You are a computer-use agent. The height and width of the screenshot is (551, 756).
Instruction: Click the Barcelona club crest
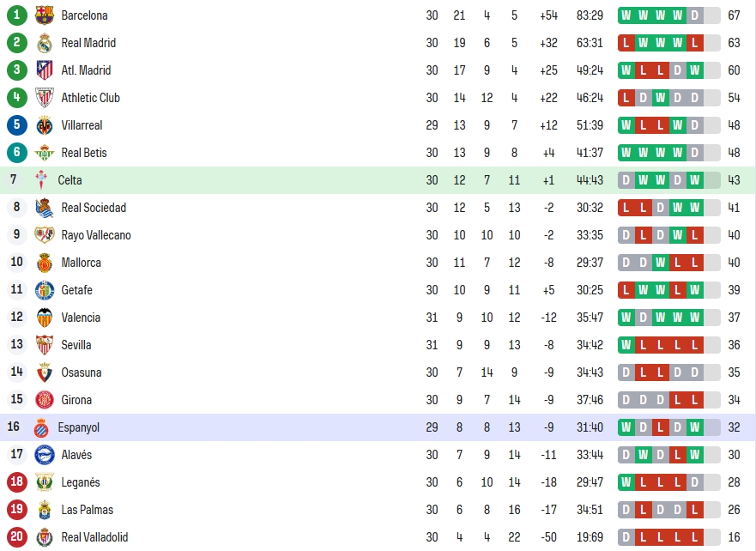tap(45, 15)
